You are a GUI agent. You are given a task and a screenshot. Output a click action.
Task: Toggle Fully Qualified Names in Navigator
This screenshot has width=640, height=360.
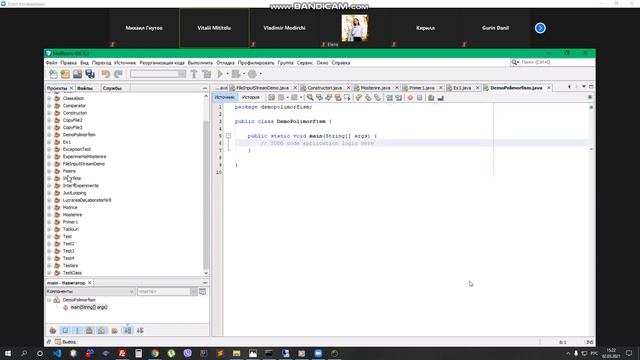tap(115, 331)
